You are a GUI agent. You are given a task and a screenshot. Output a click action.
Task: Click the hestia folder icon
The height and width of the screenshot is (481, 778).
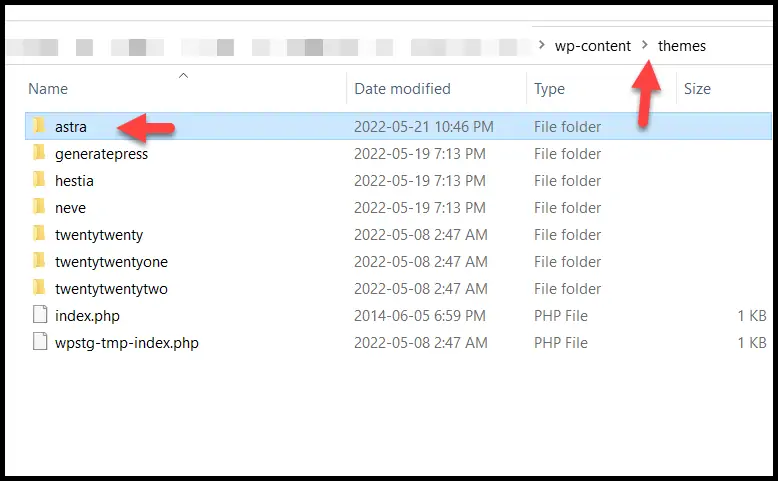[x=39, y=181]
